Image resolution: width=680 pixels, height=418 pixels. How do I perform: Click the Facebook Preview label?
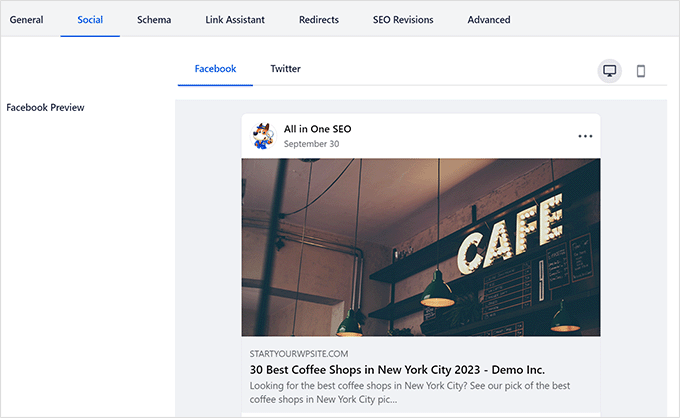[45, 108]
